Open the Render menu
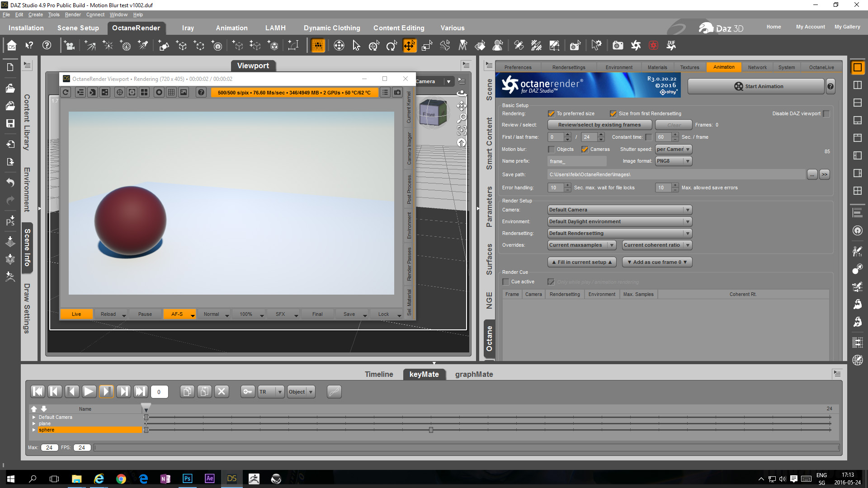The image size is (868, 488). point(72,14)
